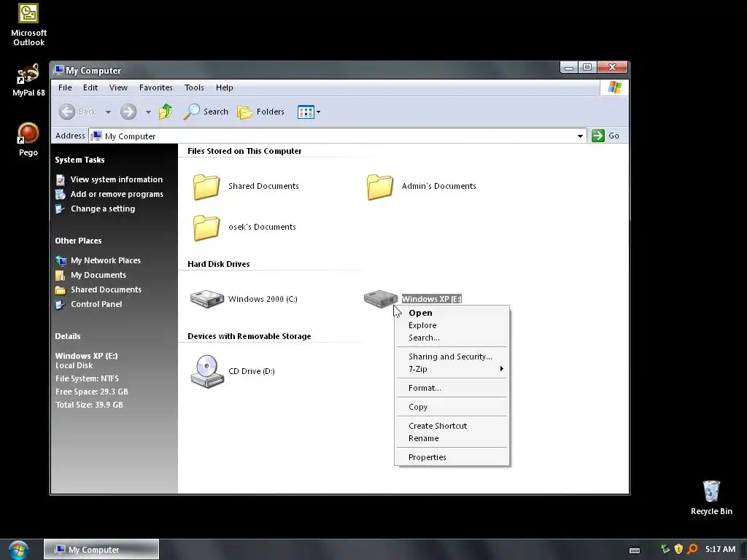
Task: Collapse the Other Places section header
Action: tap(78, 241)
